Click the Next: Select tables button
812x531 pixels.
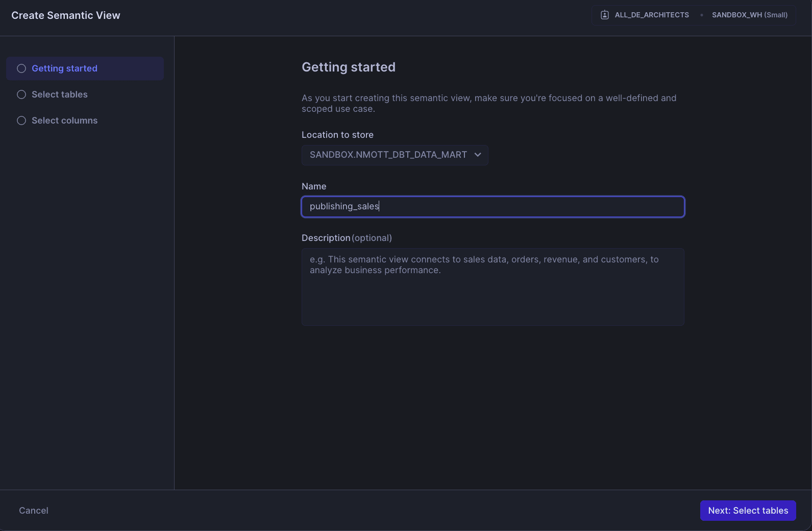tap(748, 511)
